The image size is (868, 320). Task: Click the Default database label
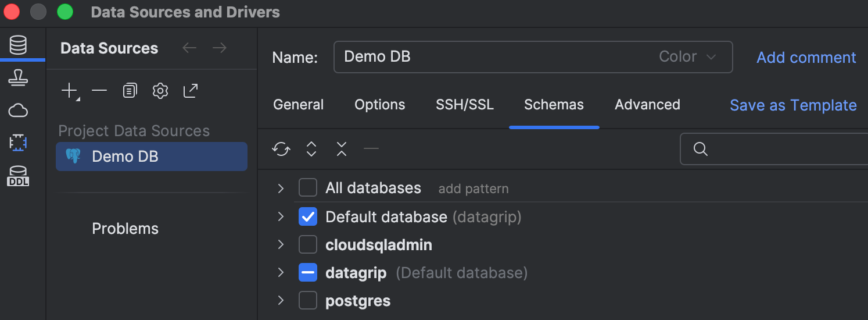click(386, 217)
